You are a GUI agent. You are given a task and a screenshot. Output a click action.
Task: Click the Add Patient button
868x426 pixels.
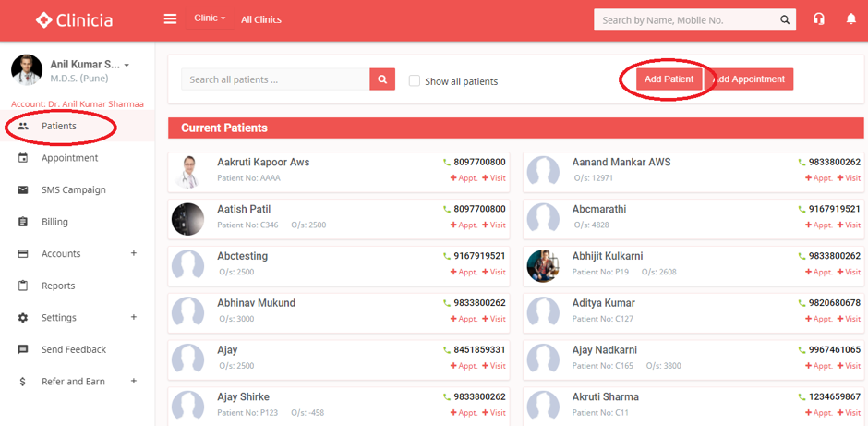click(669, 79)
